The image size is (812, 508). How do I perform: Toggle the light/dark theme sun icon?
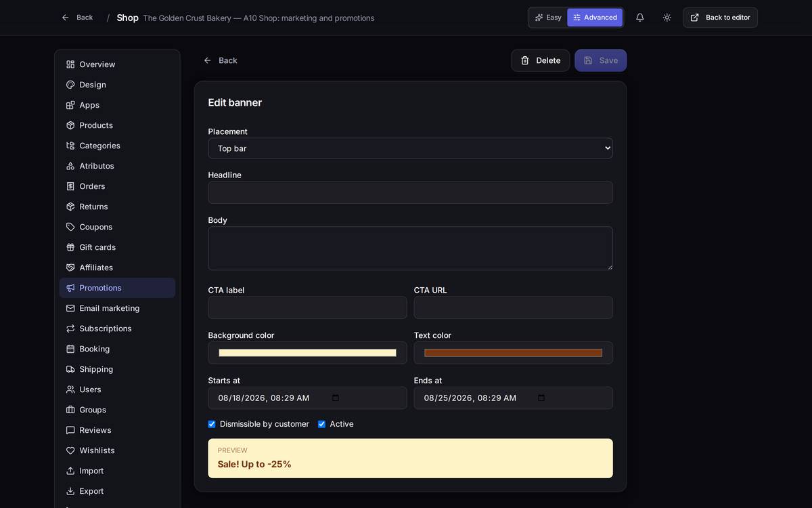(667, 18)
